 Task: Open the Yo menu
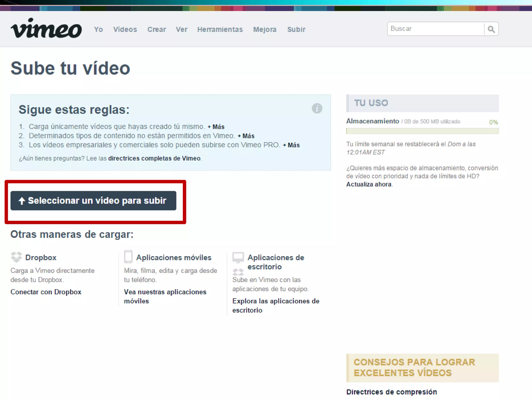point(98,29)
